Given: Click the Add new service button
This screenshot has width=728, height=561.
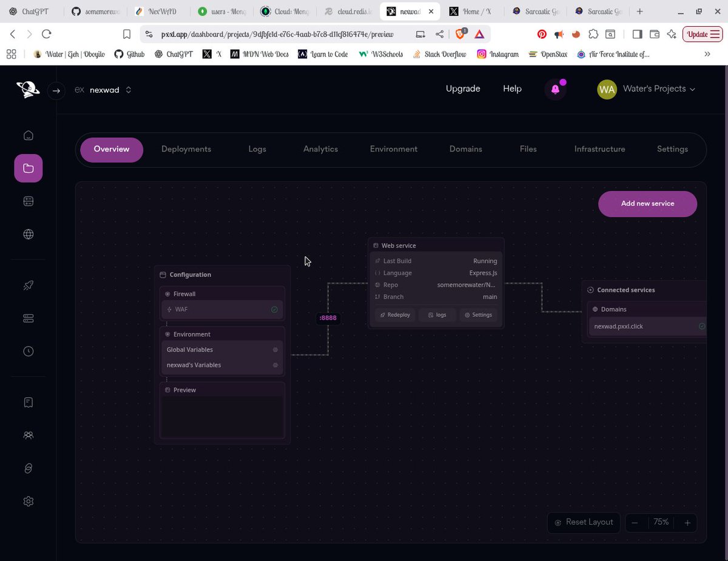Looking at the screenshot, I should [647, 204].
